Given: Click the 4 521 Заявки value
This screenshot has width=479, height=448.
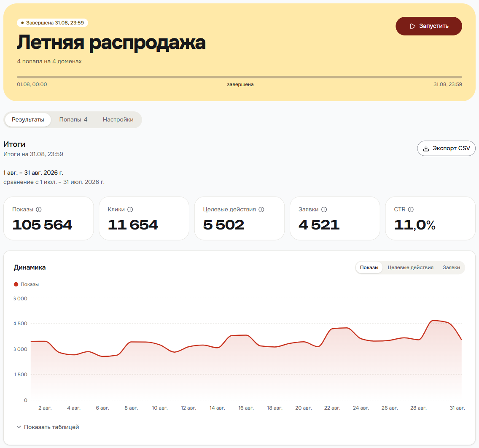Looking at the screenshot, I should tap(319, 225).
